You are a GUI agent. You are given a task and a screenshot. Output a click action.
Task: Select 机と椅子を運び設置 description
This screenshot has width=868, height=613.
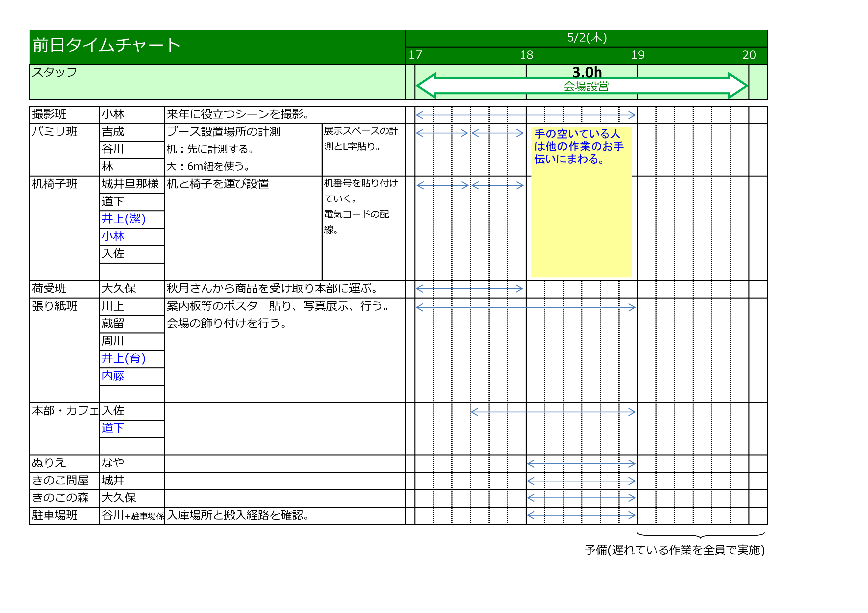coord(218,184)
